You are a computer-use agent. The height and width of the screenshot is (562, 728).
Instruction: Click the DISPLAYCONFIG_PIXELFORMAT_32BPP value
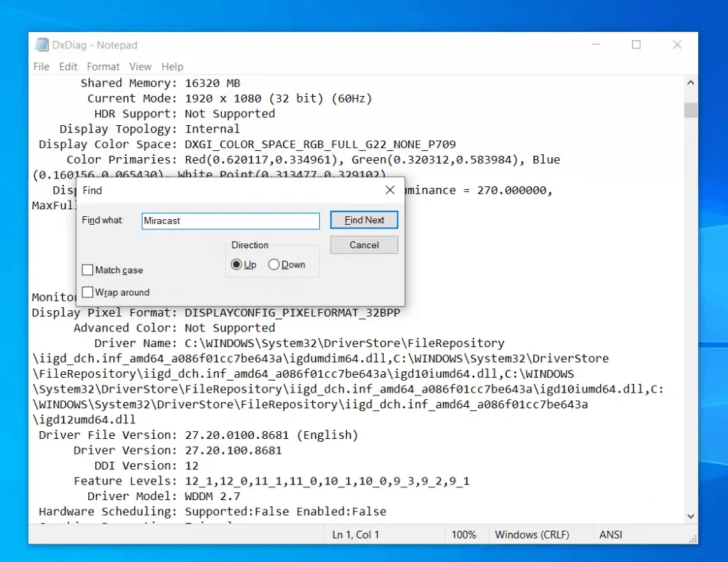(292, 312)
